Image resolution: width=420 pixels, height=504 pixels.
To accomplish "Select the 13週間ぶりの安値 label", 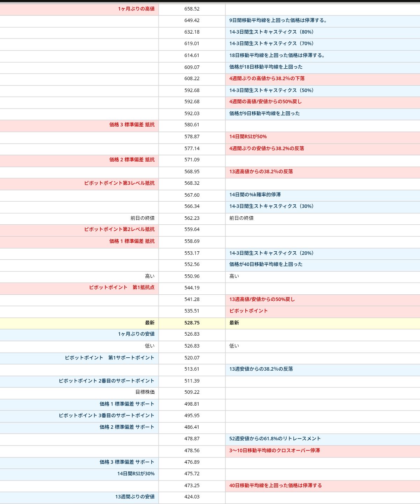I will click(x=135, y=497).
